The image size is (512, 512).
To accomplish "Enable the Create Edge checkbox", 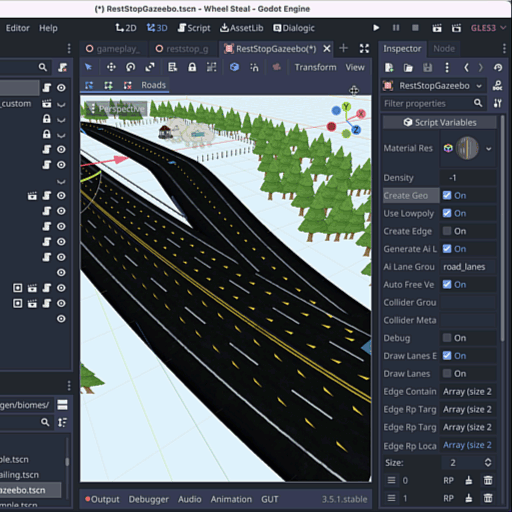I will [447, 231].
